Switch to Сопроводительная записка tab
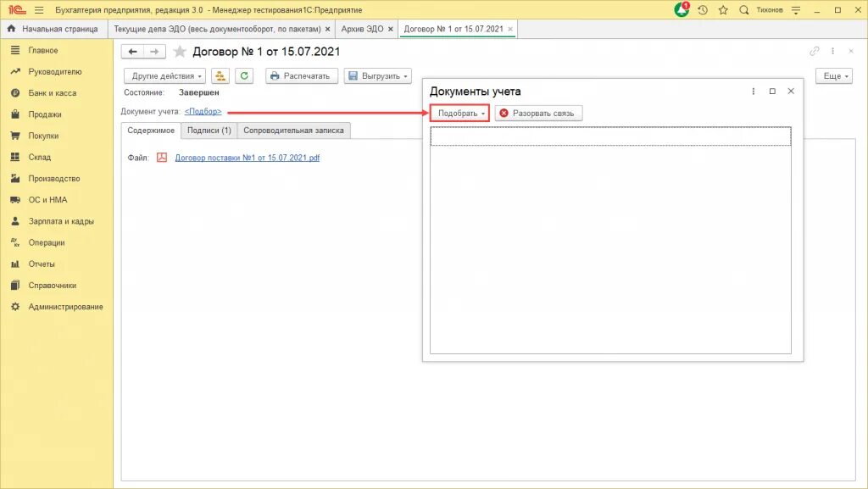The height and width of the screenshot is (489, 868). point(293,131)
